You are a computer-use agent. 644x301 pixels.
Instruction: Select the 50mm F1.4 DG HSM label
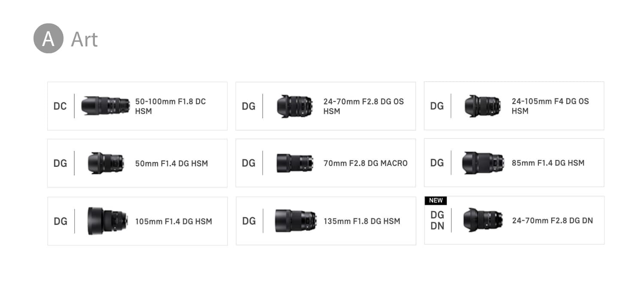point(172,163)
